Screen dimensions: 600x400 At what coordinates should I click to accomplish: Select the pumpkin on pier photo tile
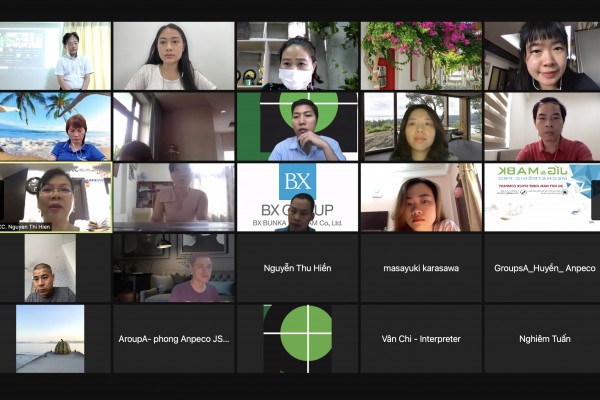(55, 339)
